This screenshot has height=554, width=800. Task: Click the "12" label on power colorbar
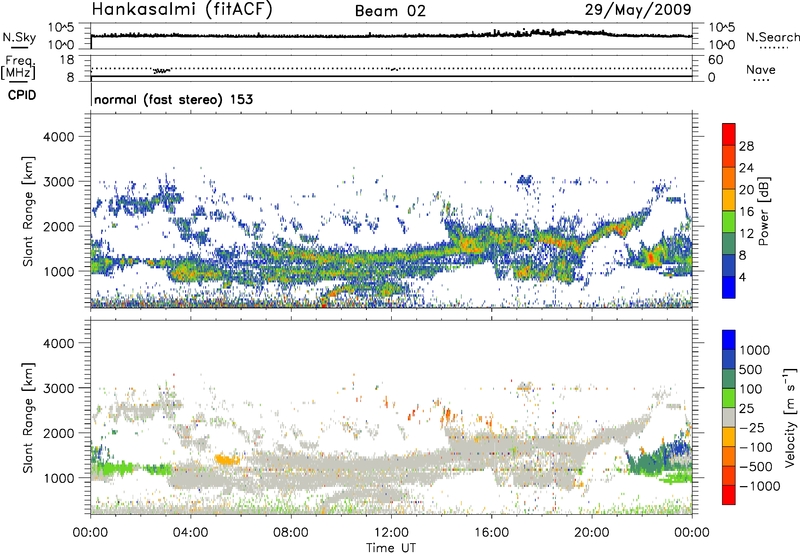746,234
